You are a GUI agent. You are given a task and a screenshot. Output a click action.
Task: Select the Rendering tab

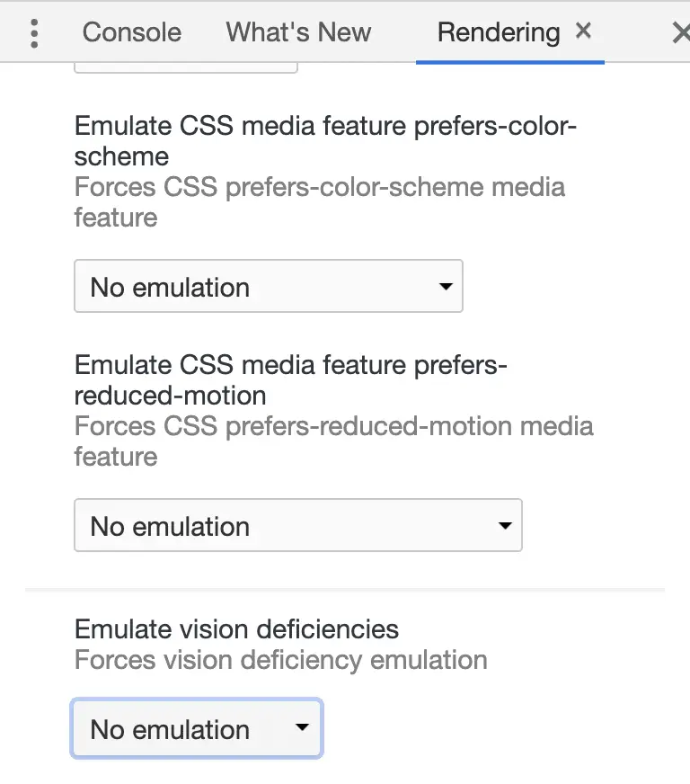click(499, 32)
